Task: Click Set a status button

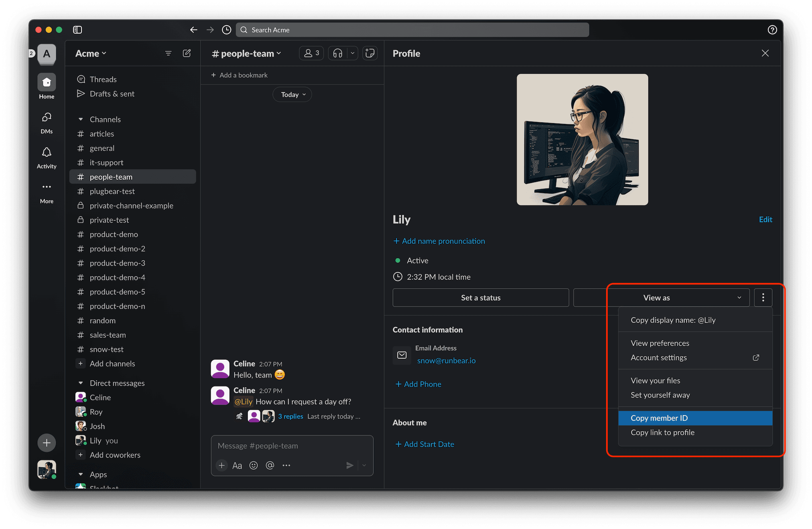Action: click(x=481, y=298)
